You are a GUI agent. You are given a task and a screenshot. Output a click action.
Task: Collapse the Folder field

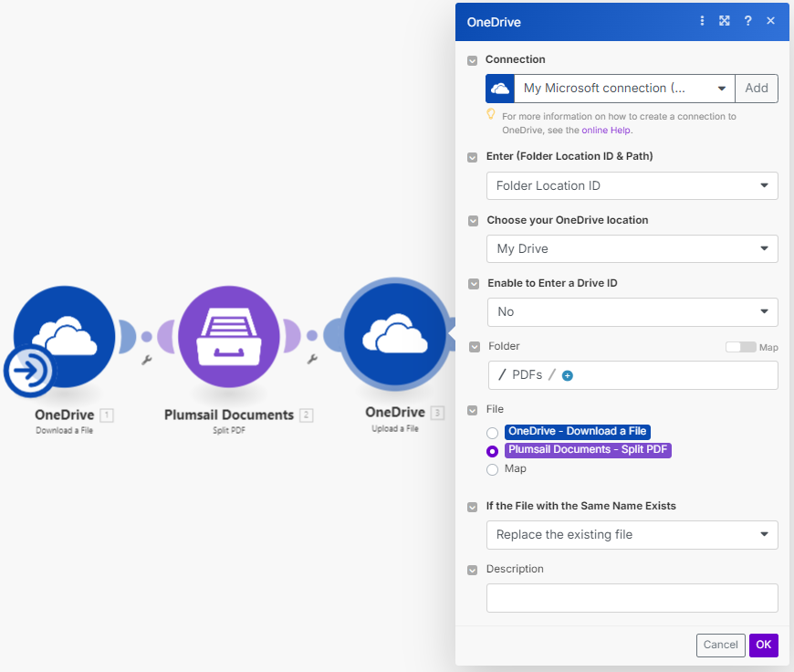click(x=475, y=347)
